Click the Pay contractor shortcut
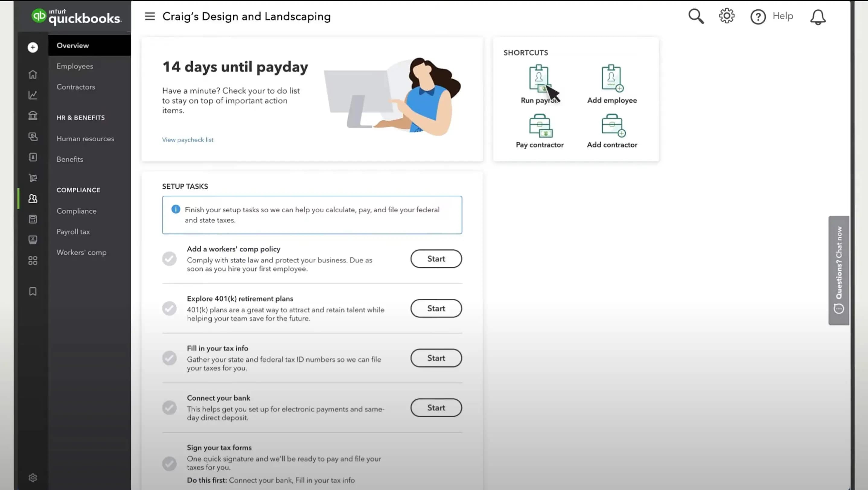Image resolution: width=868 pixels, height=490 pixels. tap(539, 131)
